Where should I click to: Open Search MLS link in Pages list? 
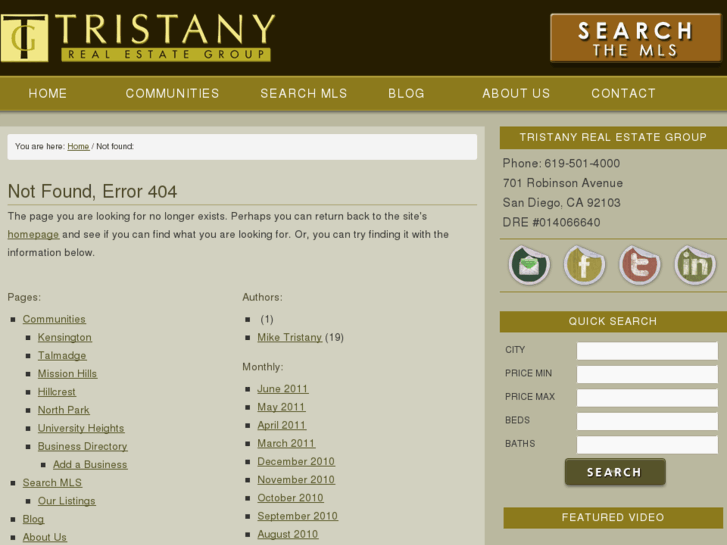pos(52,482)
